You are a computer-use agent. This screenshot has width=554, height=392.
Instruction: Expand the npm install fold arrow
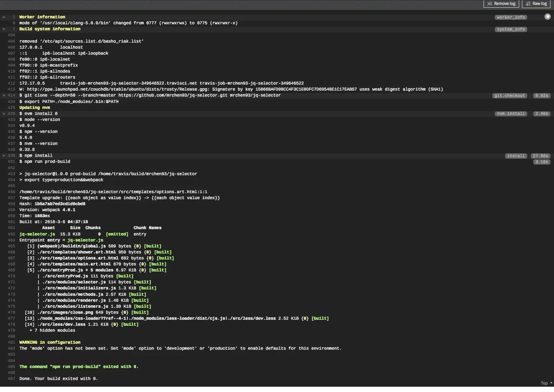pos(4,155)
